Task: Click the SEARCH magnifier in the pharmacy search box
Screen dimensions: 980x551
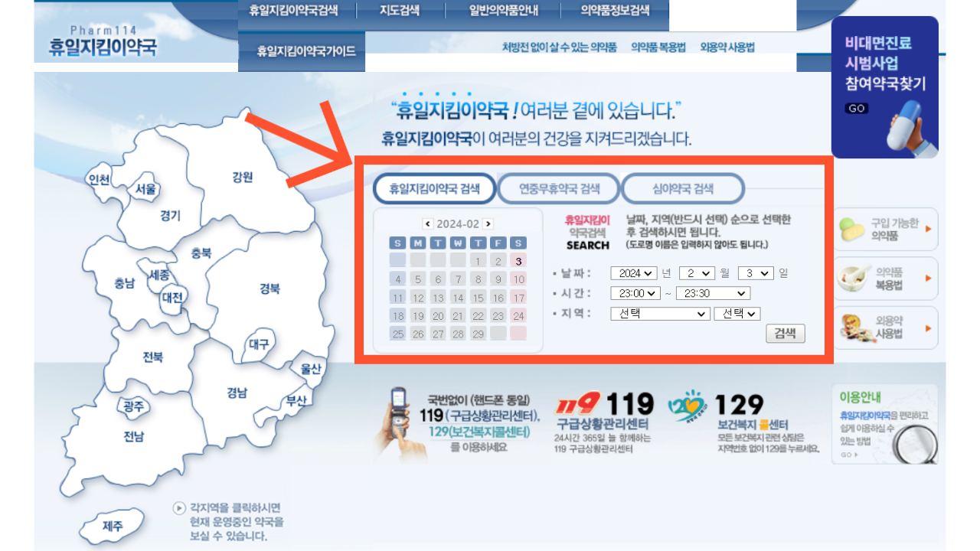Action: (587, 246)
